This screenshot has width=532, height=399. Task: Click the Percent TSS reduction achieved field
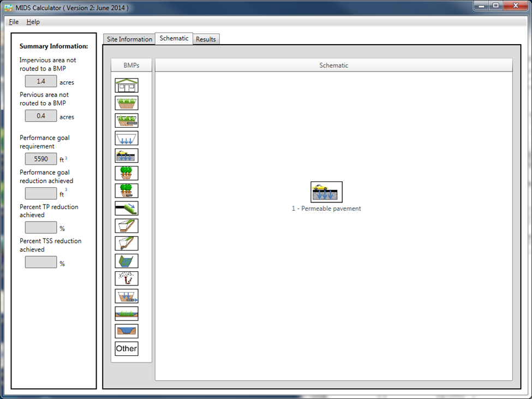point(41,262)
